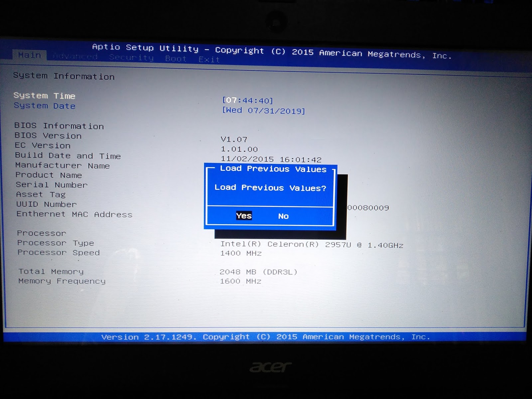Open the Advanced tab
The image size is (532, 399).
pos(75,57)
